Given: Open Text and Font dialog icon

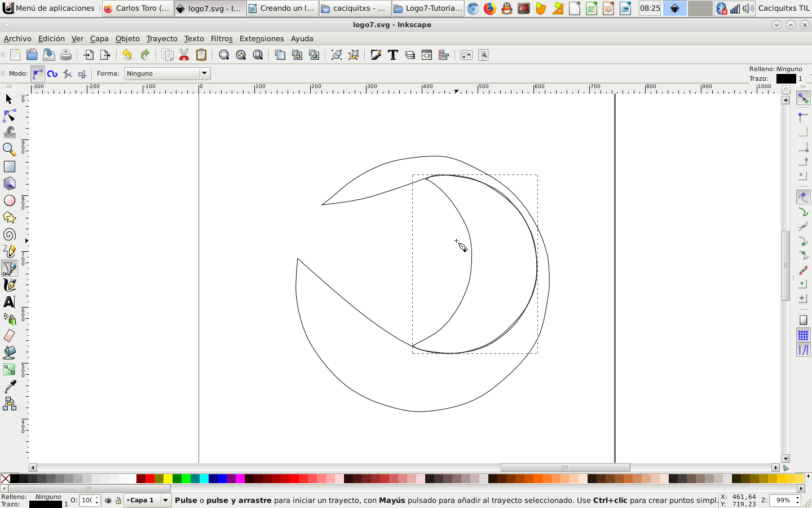Looking at the screenshot, I should [x=393, y=55].
